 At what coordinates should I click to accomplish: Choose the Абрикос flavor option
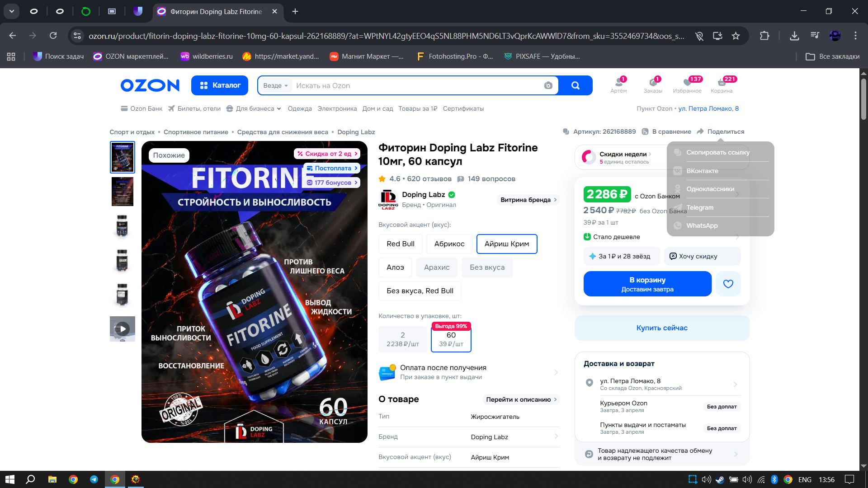click(x=449, y=244)
